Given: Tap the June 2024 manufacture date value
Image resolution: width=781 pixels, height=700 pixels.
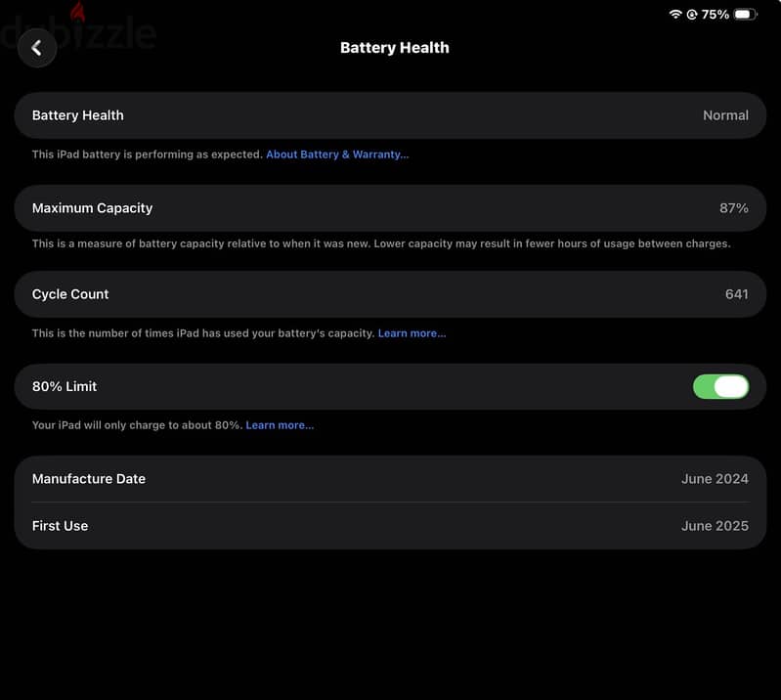Looking at the screenshot, I should (715, 479).
